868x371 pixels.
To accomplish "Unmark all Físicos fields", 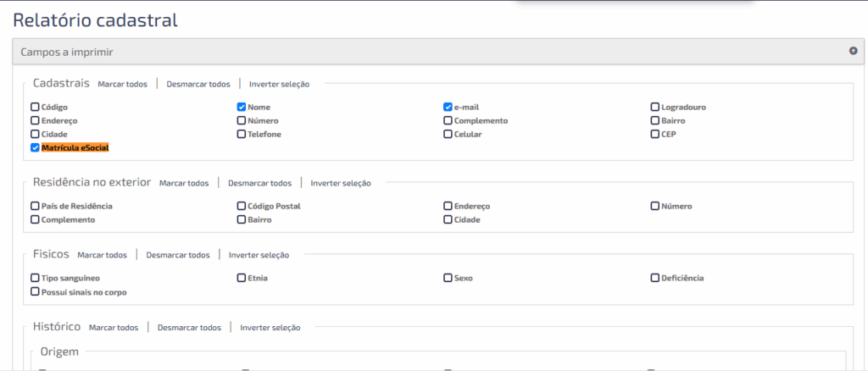I will [x=177, y=255].
